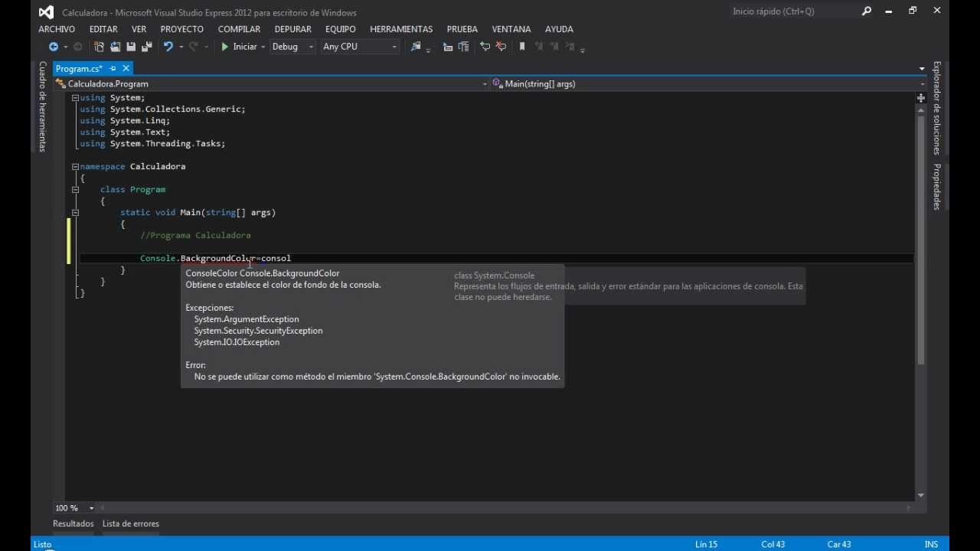Open the PRUEBA menu
This screenshot has height=551, width=980.
(462, 29)
